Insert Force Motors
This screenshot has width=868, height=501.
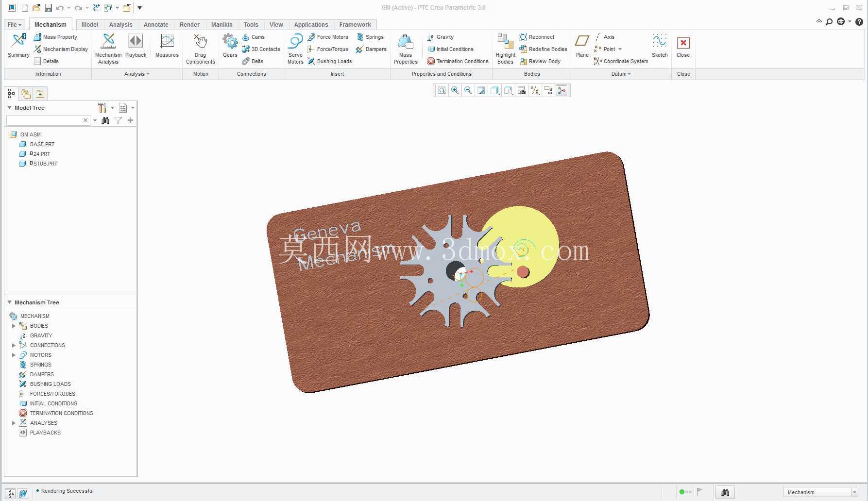(x=328, y=37)
